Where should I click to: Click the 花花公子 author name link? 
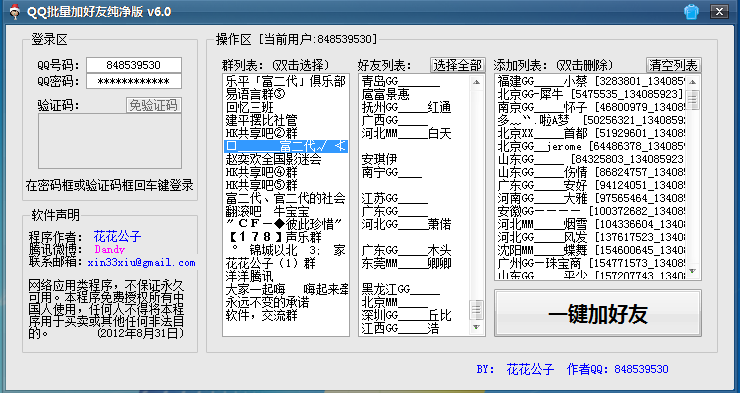pyautogui.click(x=118, y=236)
